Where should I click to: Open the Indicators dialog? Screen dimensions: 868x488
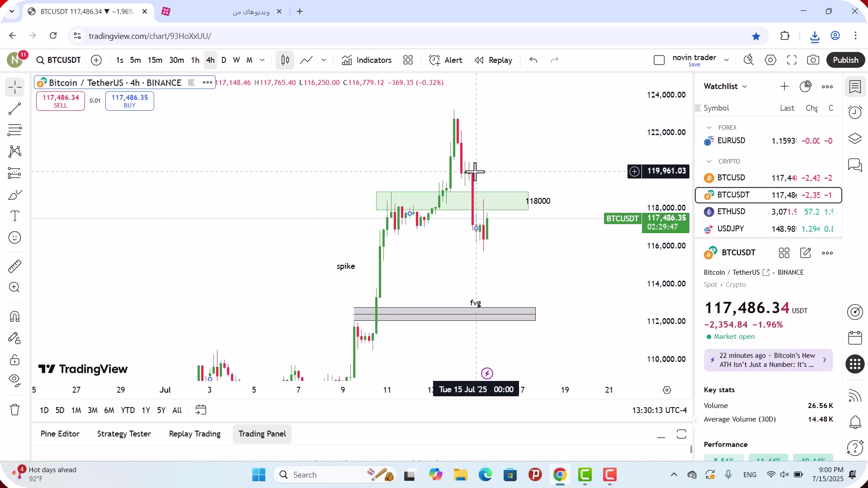point(367,60)
